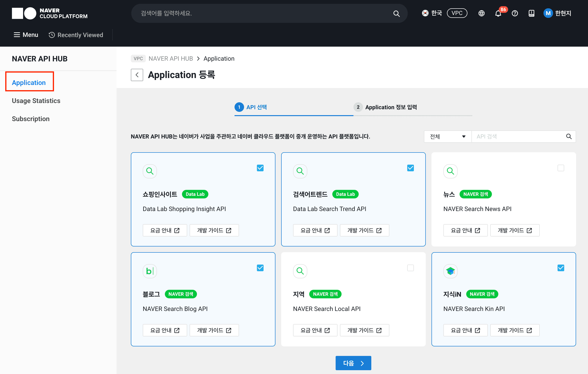Uncheck the 쇼핑인사이트 API checkbox

pos(260,168)
